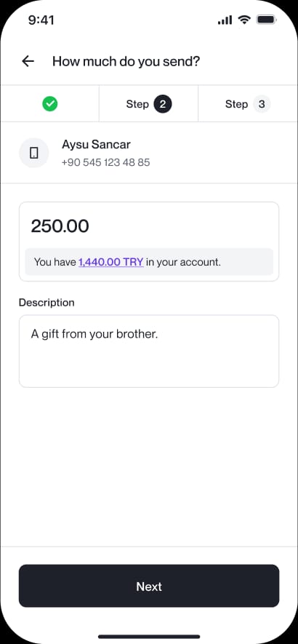Image resolution: width=298 pixels, height=644 pixels.
Task: Click the Next button
Action: tap(149, 586)
